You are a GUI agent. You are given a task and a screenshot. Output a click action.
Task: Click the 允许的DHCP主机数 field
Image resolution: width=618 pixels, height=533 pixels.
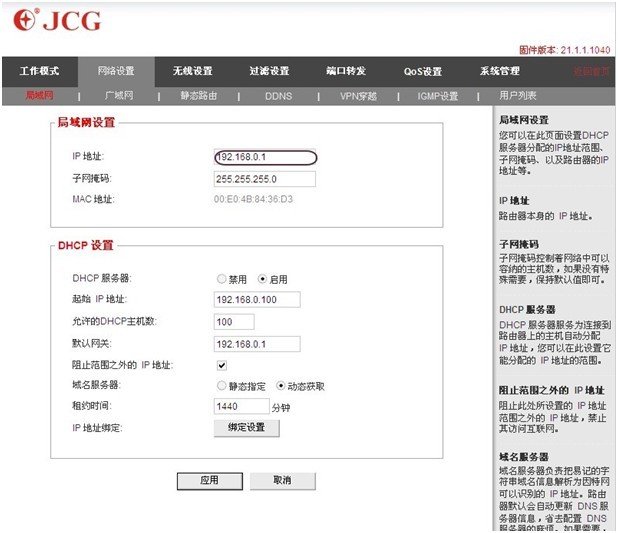pos(234,322)
